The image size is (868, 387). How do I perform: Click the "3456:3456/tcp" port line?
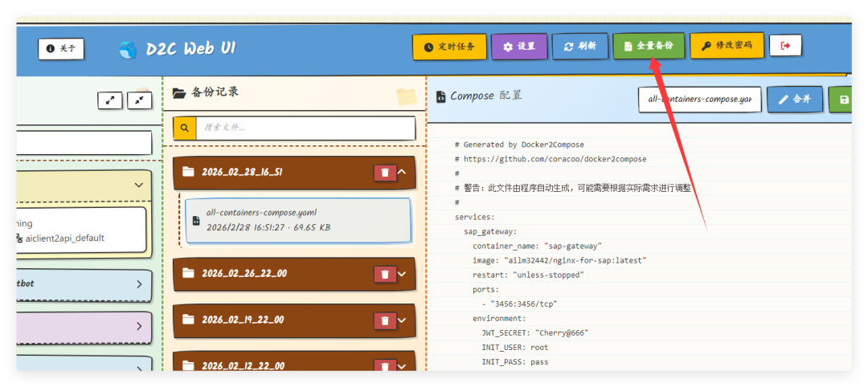coord(519,304)
